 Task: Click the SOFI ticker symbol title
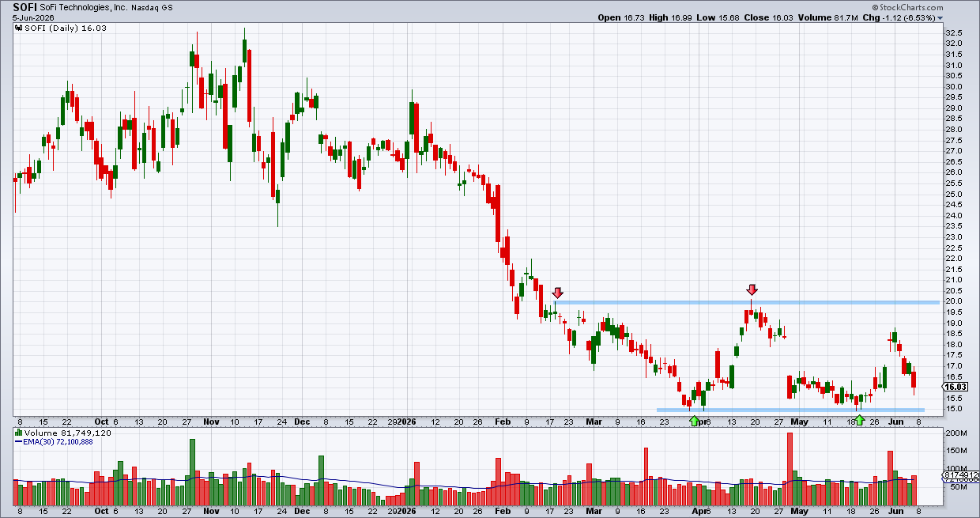[26, 6]
